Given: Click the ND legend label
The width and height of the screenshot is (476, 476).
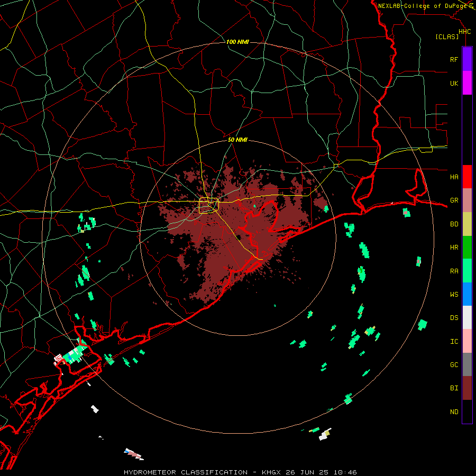Looking at the screenshot, I should click(454, 412).
